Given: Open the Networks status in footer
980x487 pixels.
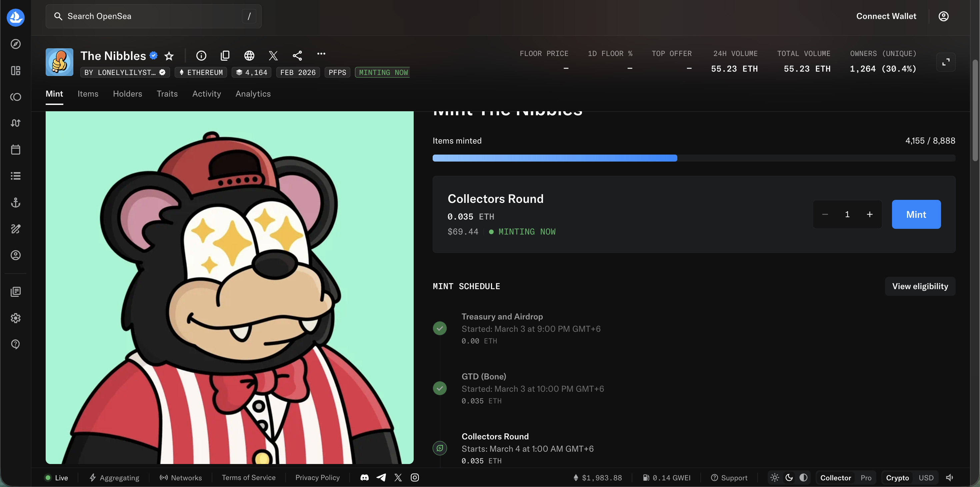Looking at the screenshot, I should click(181, 477).
